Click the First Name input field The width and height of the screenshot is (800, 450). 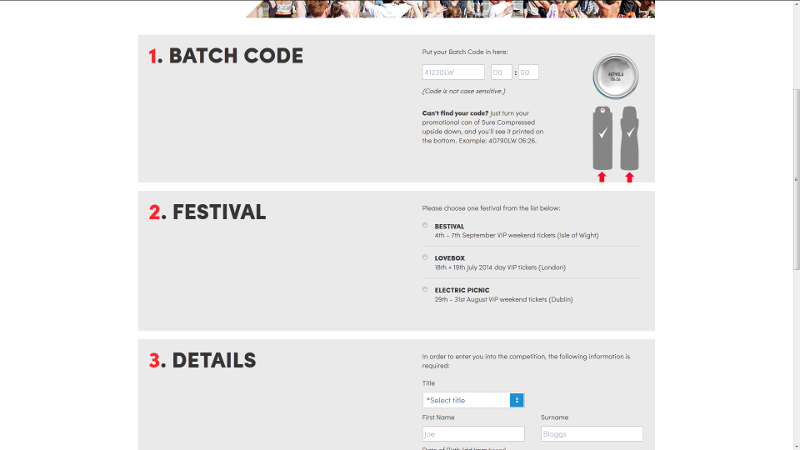473,434
